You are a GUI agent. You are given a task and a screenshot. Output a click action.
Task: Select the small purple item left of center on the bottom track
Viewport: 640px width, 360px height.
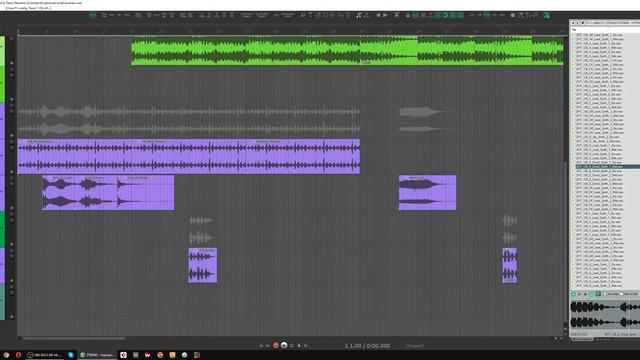203,265
